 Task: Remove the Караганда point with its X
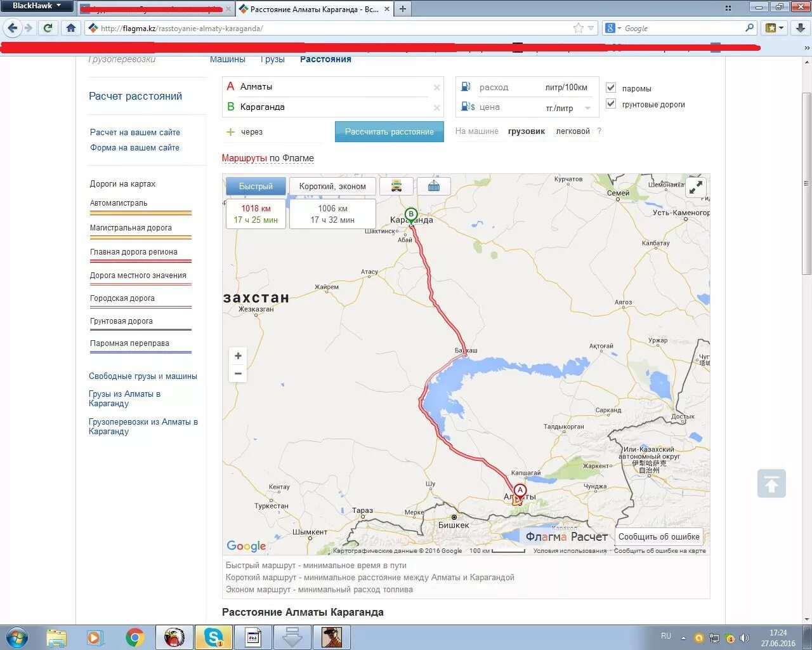point(436,108)
